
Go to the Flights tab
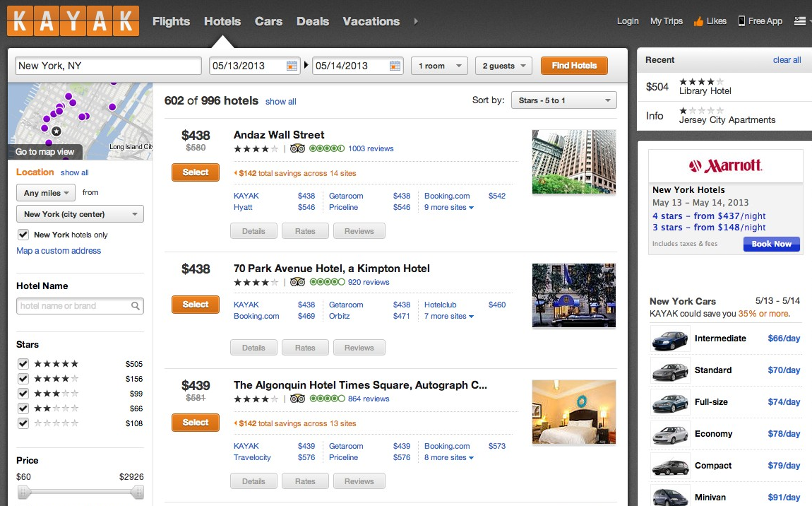[171, 21]
